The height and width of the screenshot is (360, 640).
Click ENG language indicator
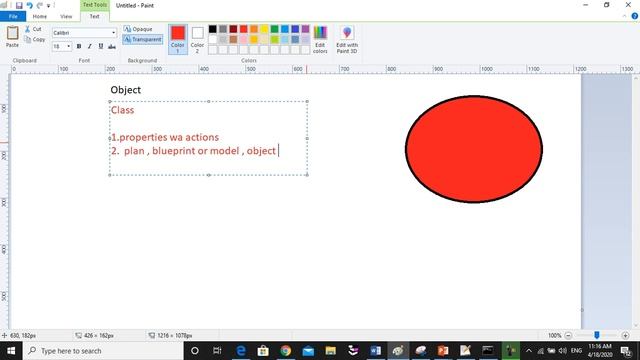(576, 351)
